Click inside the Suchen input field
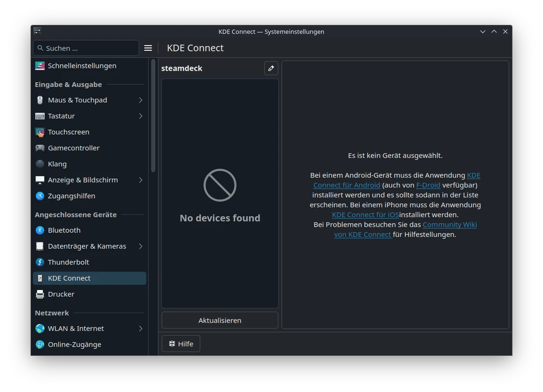The image size is (543, 392). click(85, 48)
